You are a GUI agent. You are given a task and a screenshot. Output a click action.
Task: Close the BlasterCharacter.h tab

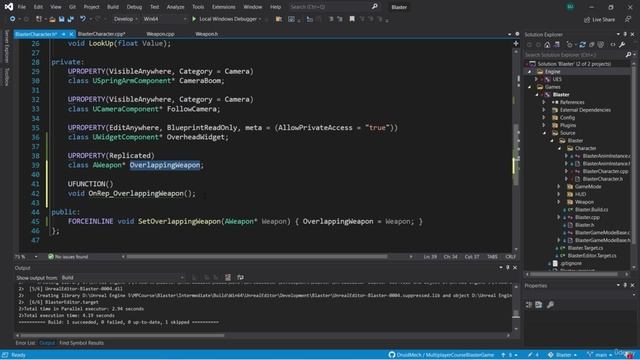click(x=71, y=34)
